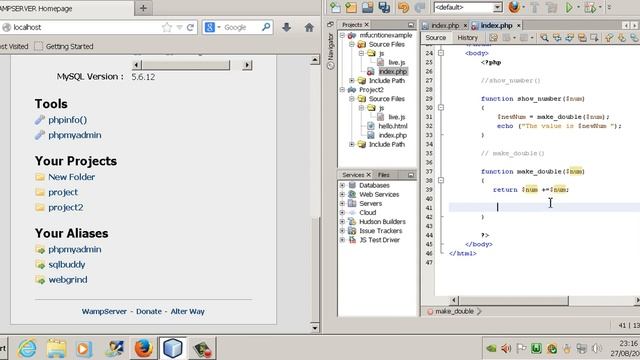Open phpmyadmin under Tools
The width and height of the screenshot is (640, 360).
pos(75,135)
